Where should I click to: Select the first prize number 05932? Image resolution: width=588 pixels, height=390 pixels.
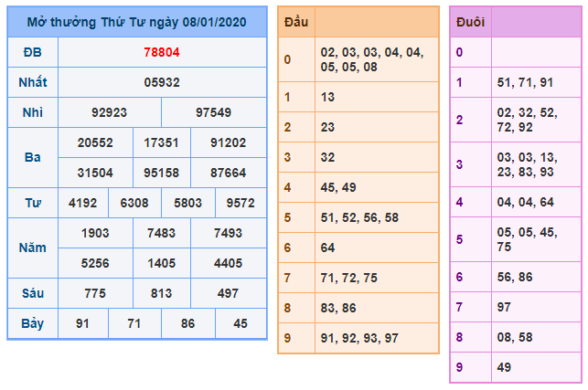click(162, 82)
